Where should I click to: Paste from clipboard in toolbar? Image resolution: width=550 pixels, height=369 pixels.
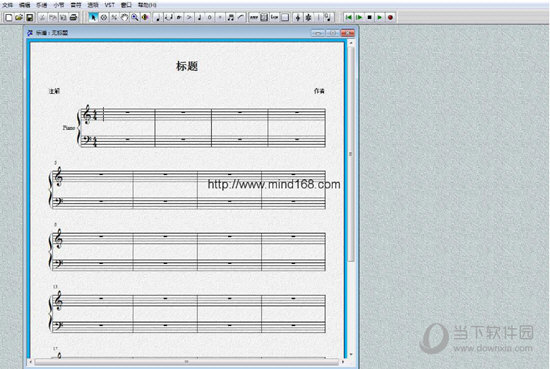[x=63, y=17]
